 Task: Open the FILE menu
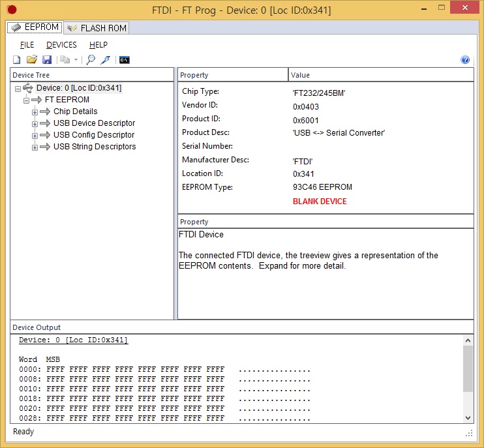[x=27, y=45]
